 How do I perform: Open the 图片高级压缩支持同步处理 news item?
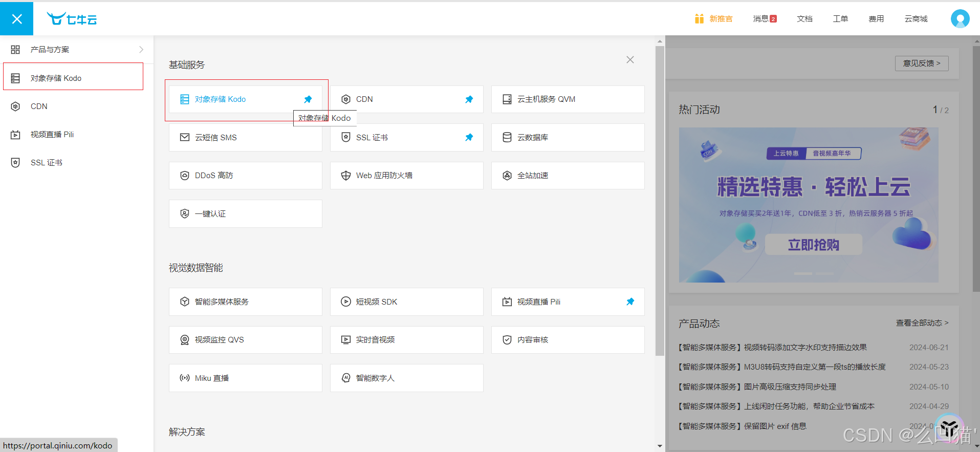[757, 387]
